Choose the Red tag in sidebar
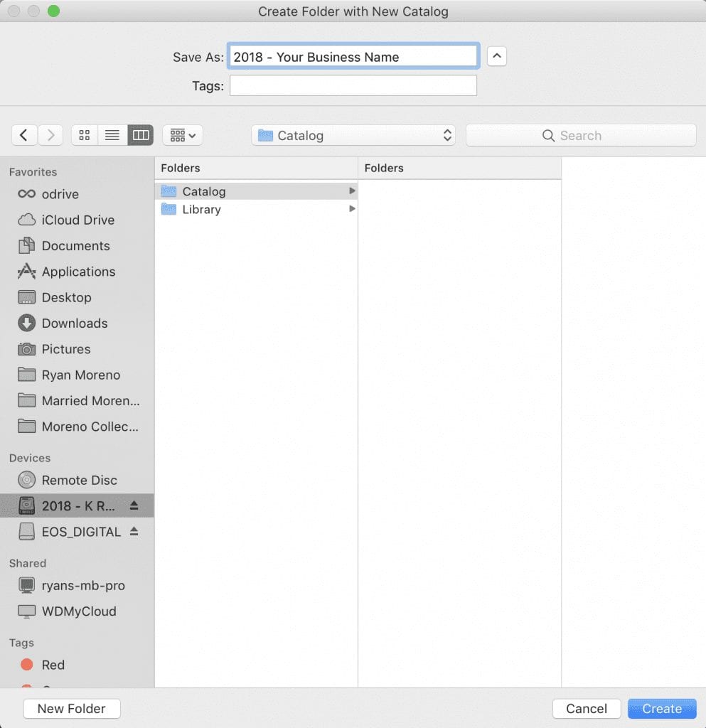Viewport: 706px width, 728px height. (53, 665)
